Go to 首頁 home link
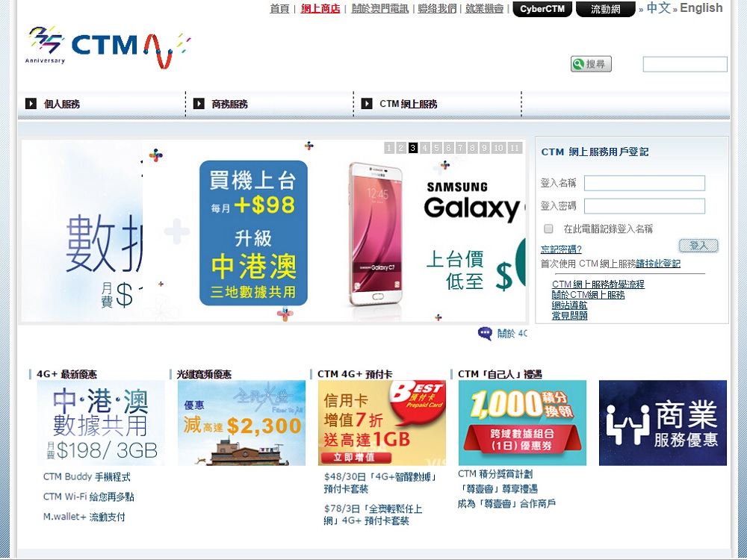 pos(279,8)
